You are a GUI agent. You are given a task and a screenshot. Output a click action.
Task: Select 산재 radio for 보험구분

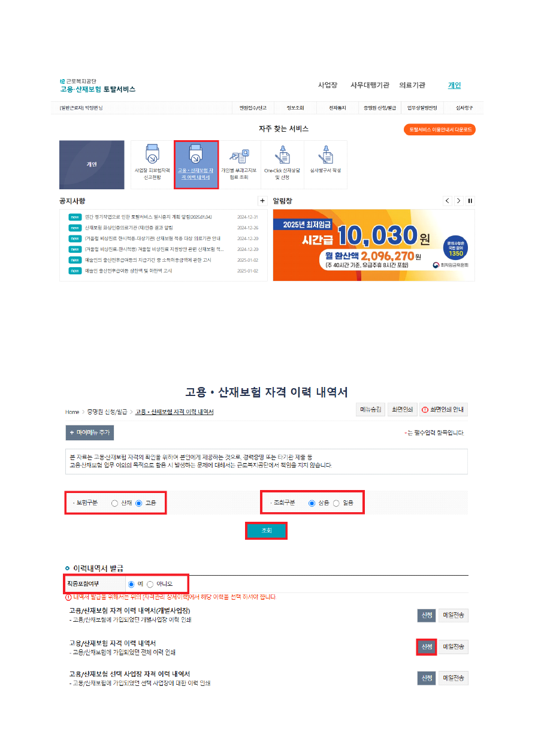point(114,503)
